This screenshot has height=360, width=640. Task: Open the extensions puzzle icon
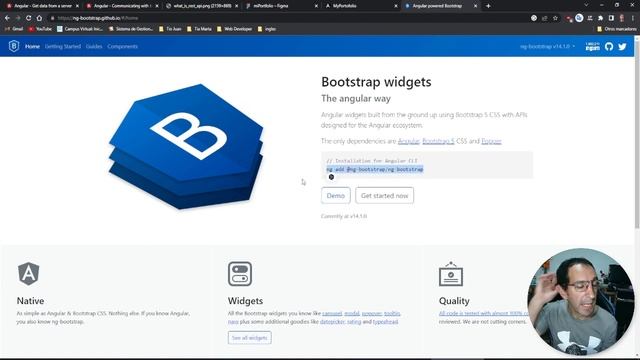coord(600,18)
